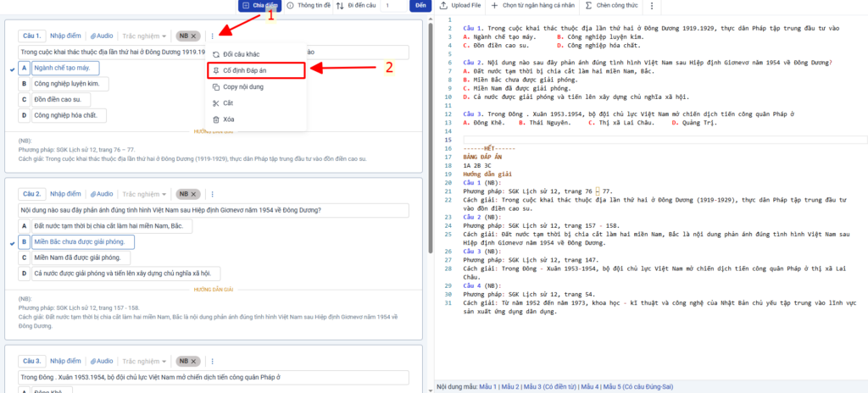Edit the Câu 2 question text field

(214, 211)
